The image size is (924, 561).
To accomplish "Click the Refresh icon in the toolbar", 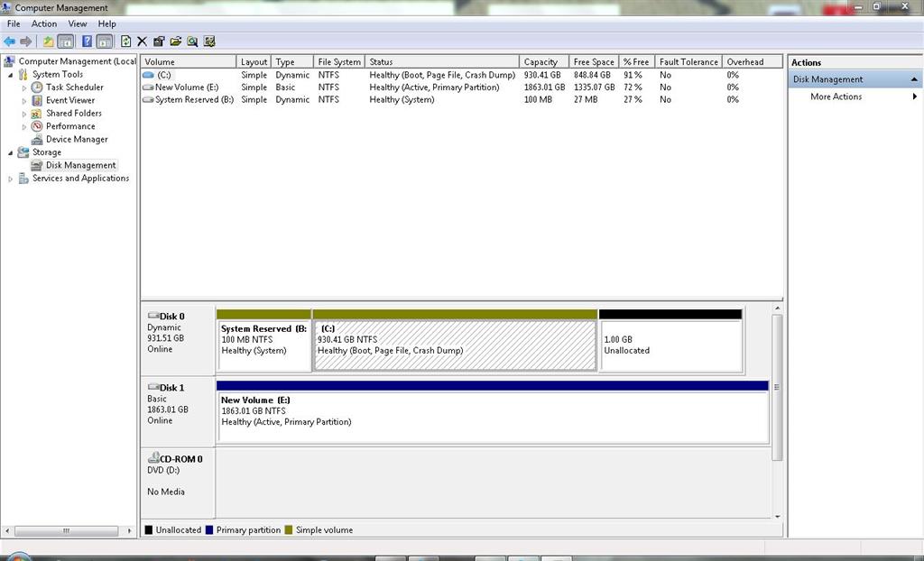I will (125, 41).
